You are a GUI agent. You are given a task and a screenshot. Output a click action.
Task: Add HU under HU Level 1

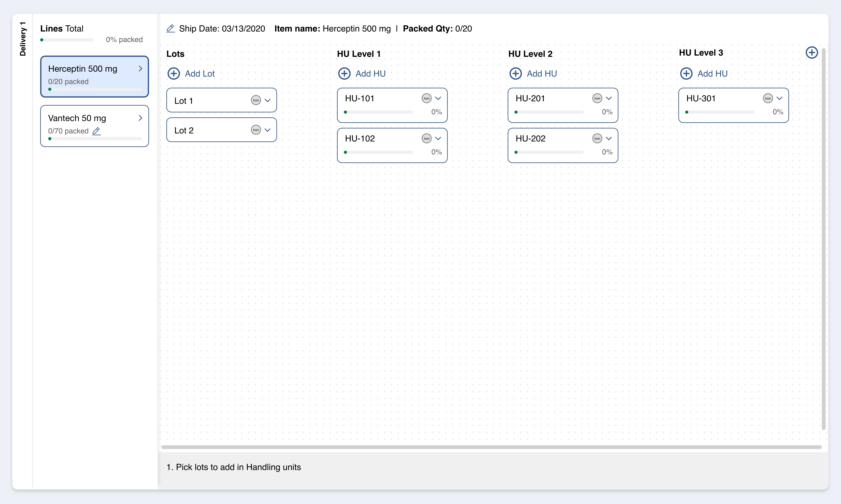click(362, 74)
